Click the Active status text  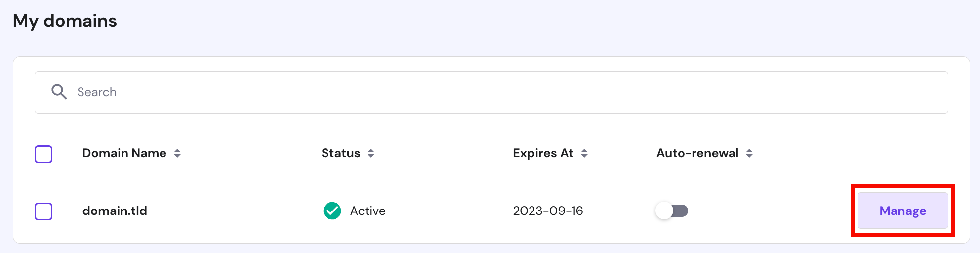pos(367,211)
